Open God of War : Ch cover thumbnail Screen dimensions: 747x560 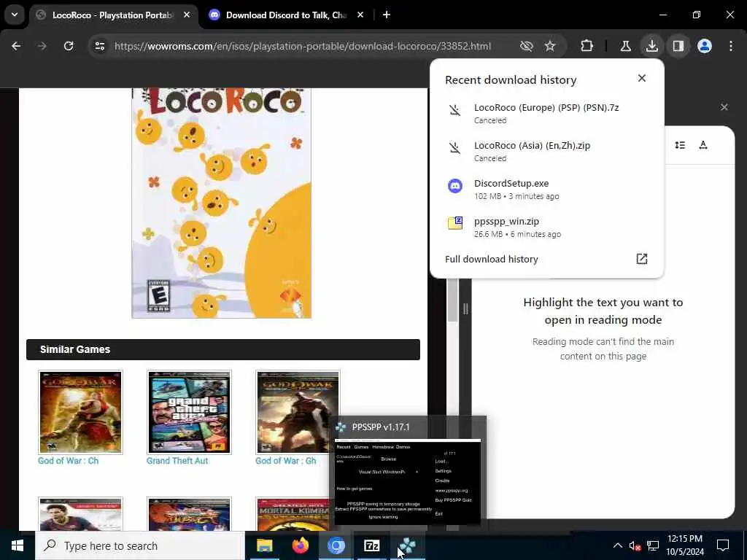click(x=80, y=412)
